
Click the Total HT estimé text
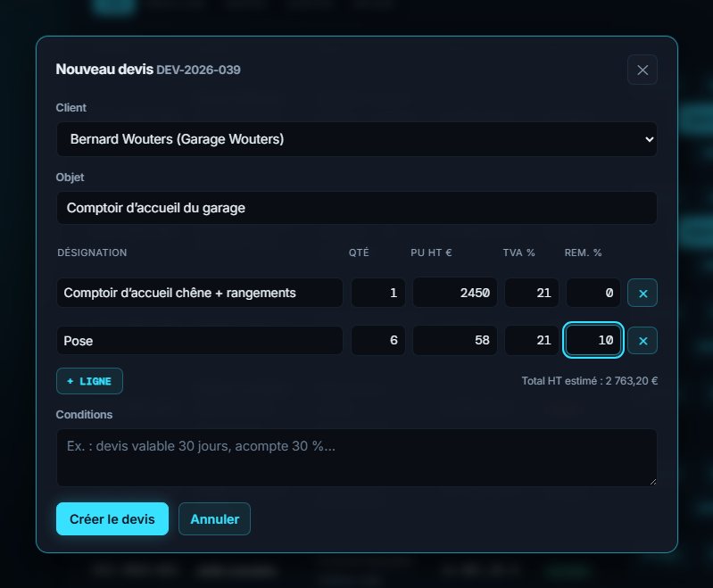[589, 381]
